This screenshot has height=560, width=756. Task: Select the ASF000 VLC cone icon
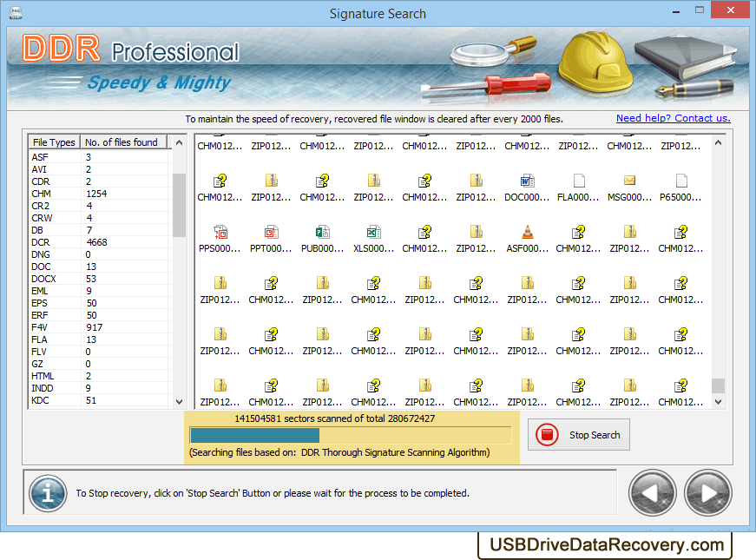528,232
